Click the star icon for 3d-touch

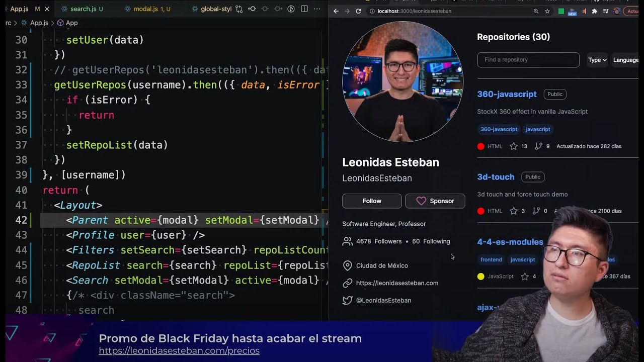pyautogui.click(x=514, y=211)
